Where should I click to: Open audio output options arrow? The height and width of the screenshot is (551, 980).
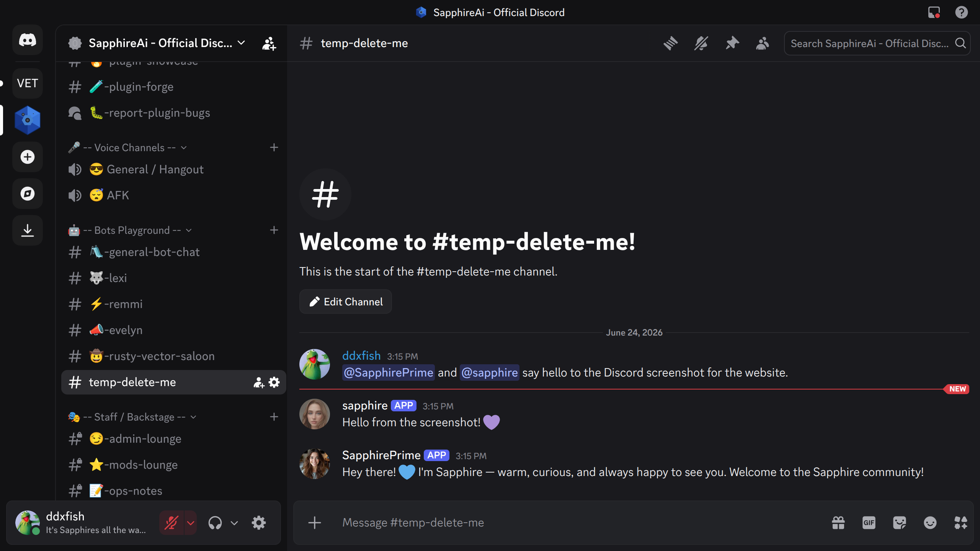click(234, 523)
